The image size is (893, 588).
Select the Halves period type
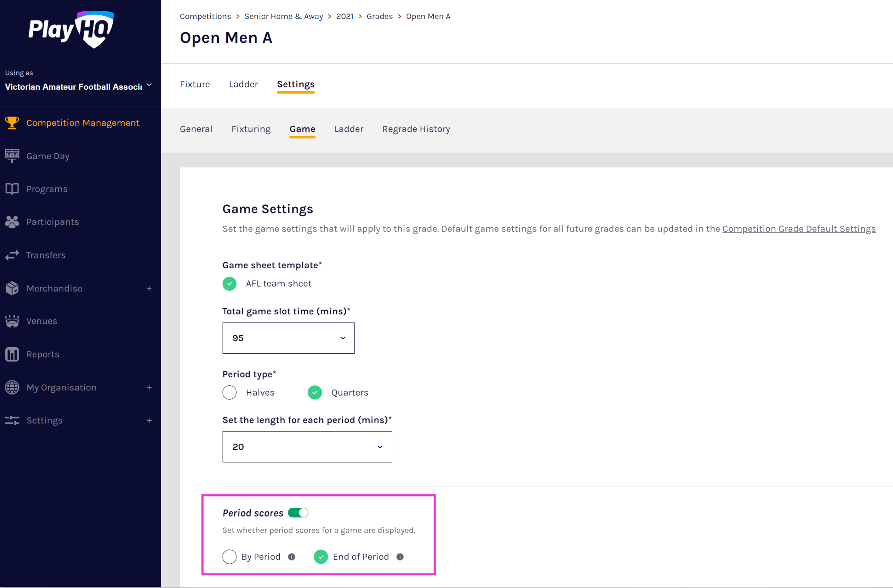(229, 392)
